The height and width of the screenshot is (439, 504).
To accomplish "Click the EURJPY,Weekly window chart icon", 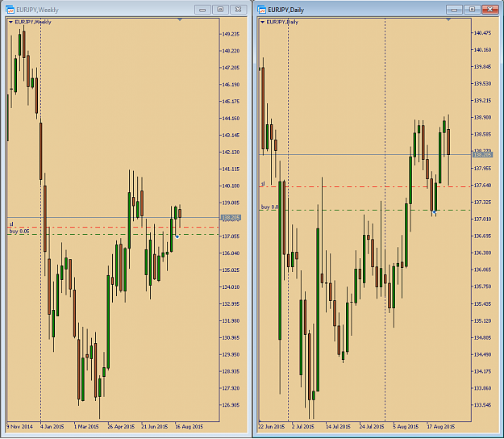I will [10, 10].
